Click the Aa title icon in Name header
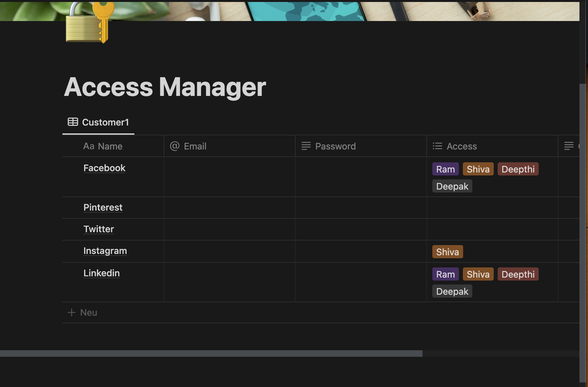The height and width of the screenshot is (387, 588). [x=89, y=146]
